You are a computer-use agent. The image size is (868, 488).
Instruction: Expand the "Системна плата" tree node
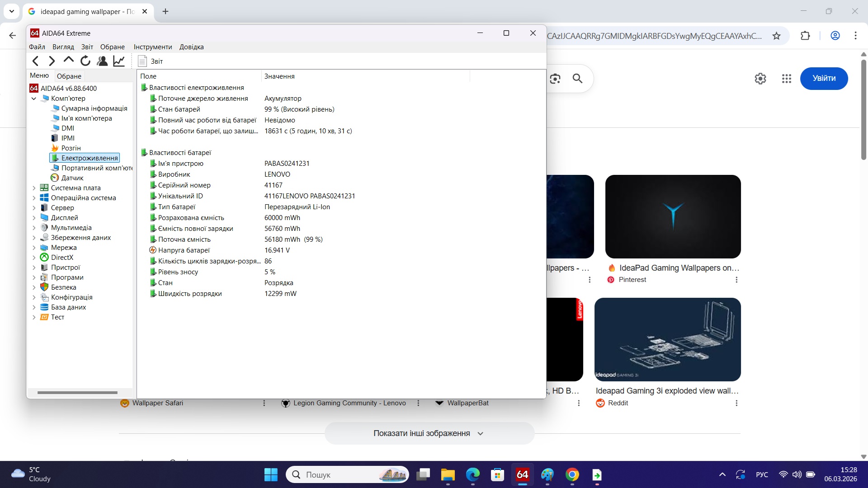coord(33,188)
